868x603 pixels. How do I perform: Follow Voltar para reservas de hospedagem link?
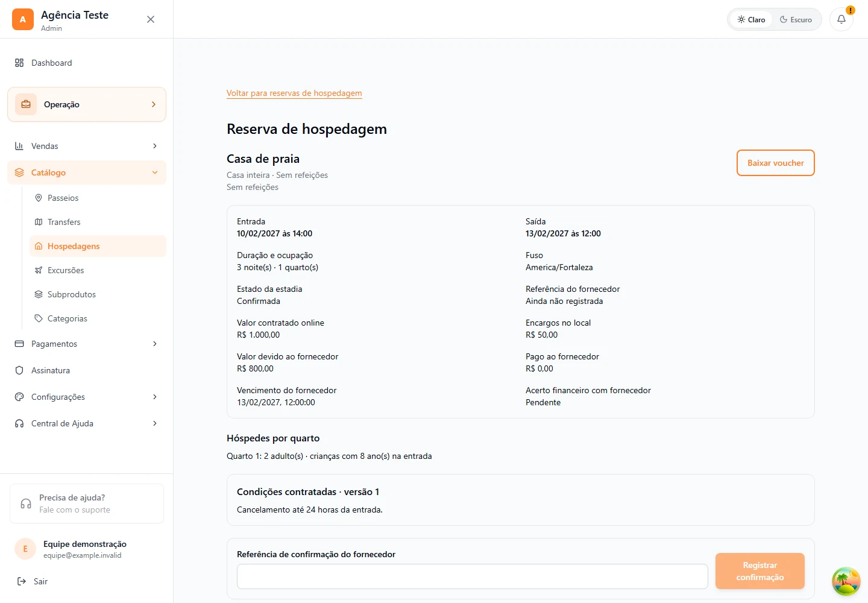[x=294, y=93]
